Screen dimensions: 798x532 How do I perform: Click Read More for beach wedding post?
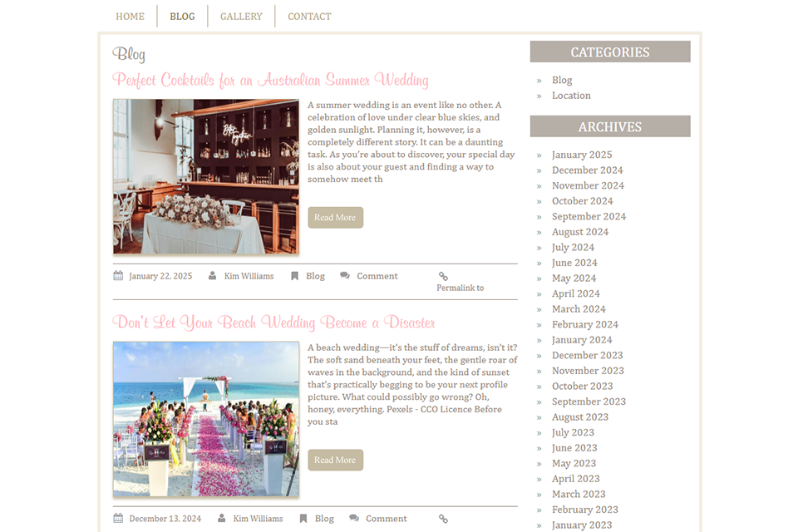335,460
